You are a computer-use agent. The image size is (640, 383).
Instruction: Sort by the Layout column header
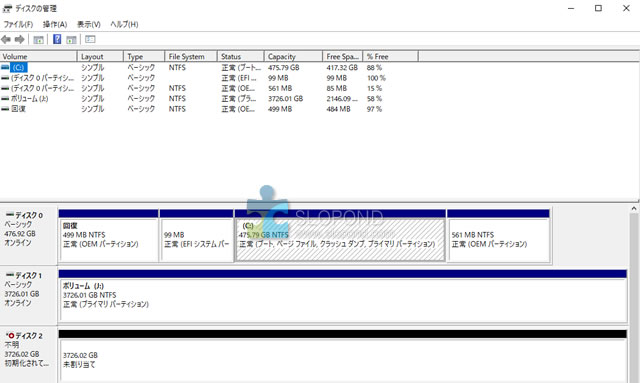(x=100, y=56)
